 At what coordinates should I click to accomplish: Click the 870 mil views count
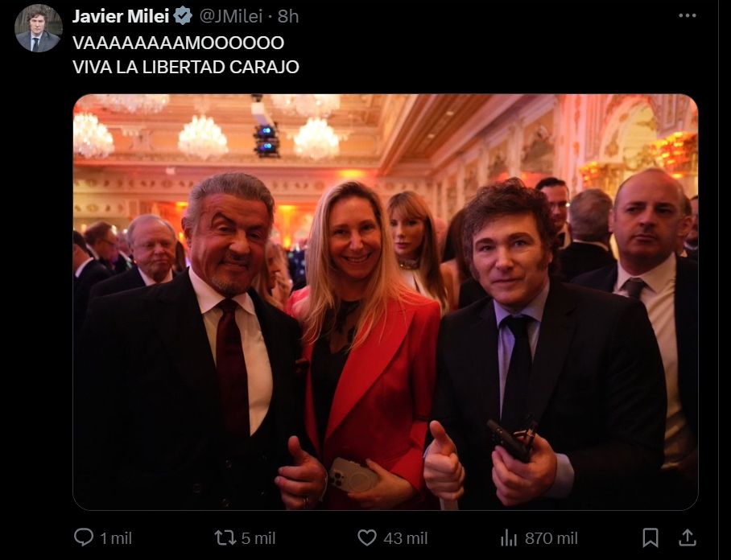tap(551, 537)
